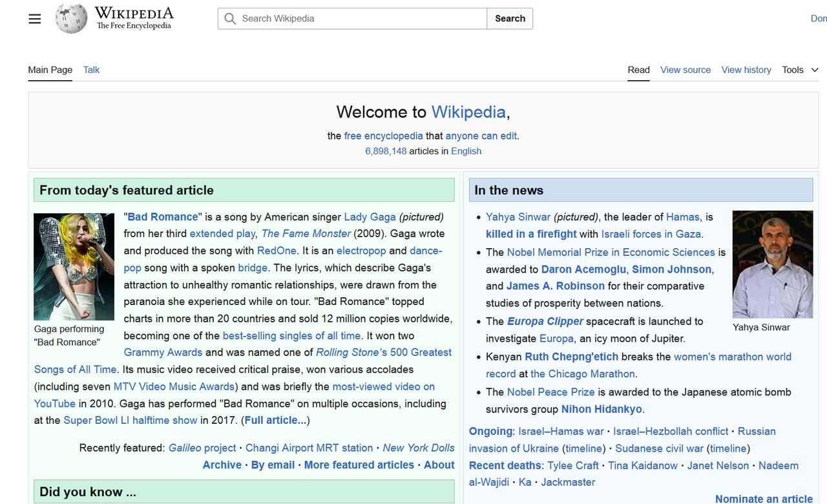Click the Israel–Hezbollah conflict link
Viewport: 827px width, 504px height.
[x=671, y=431]
